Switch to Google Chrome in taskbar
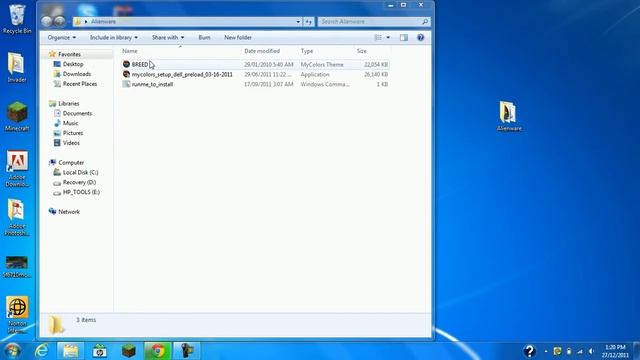Viewport: 640px width, 360px height. click(x=158, y=351)
